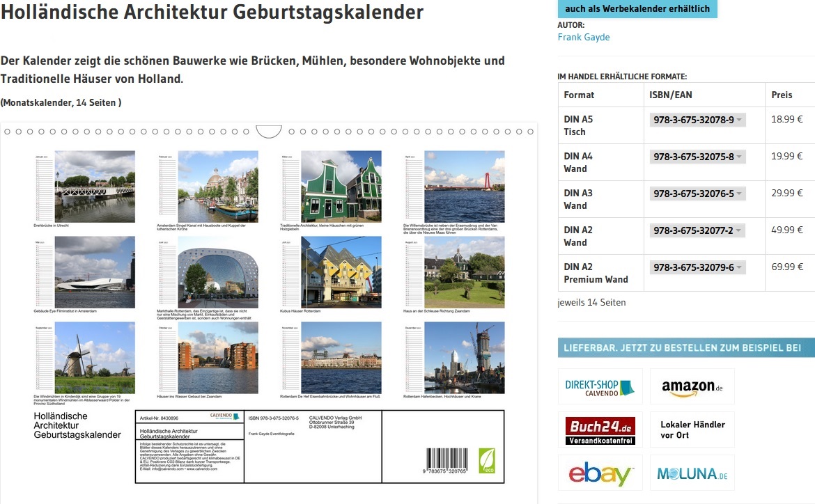Click the Willemsbrücke Rotterdam thumbnail
The image size is (815, 504).
(x=464, y=187)
